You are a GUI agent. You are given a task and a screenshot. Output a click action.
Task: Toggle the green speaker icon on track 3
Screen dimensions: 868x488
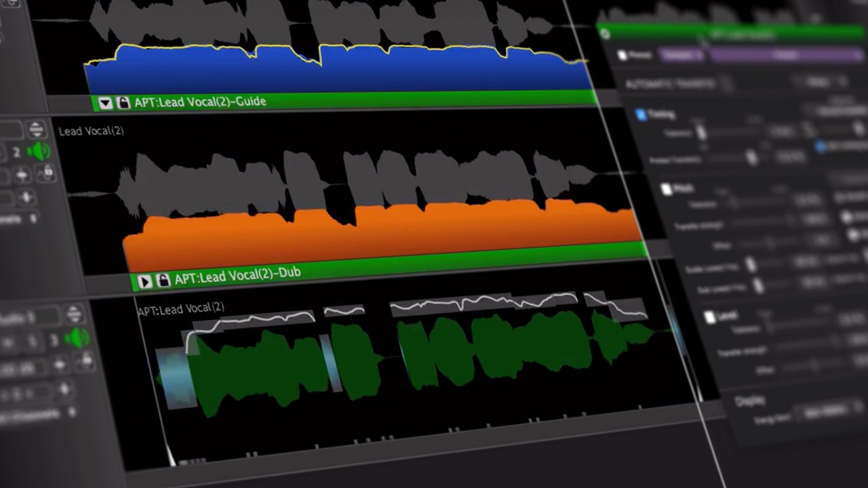click(76, 337)
